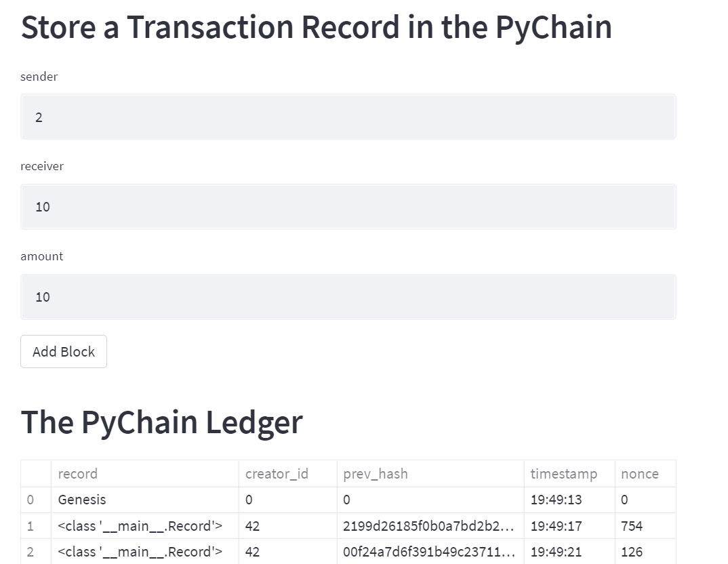
Task: Click inside the receiver input field
Action: coord(348,207)
